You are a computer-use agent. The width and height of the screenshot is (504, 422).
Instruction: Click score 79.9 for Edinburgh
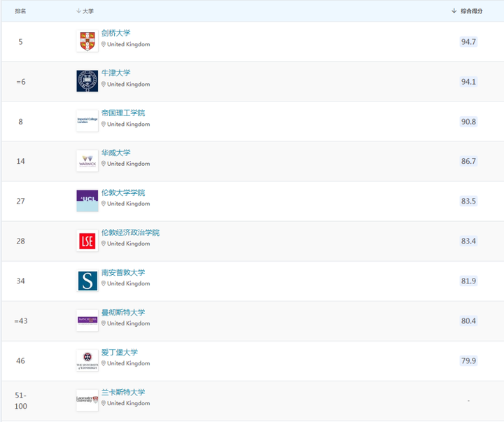(x=468, y=360)
